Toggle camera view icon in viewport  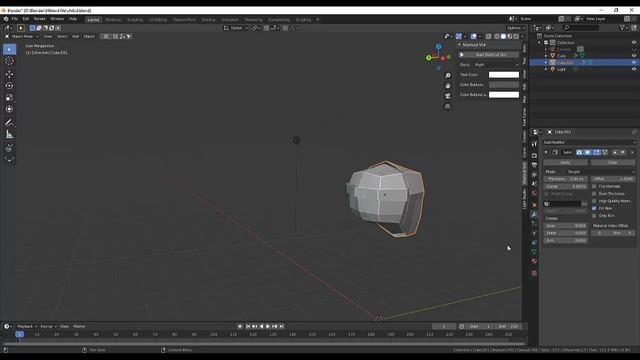pos(448,96)
